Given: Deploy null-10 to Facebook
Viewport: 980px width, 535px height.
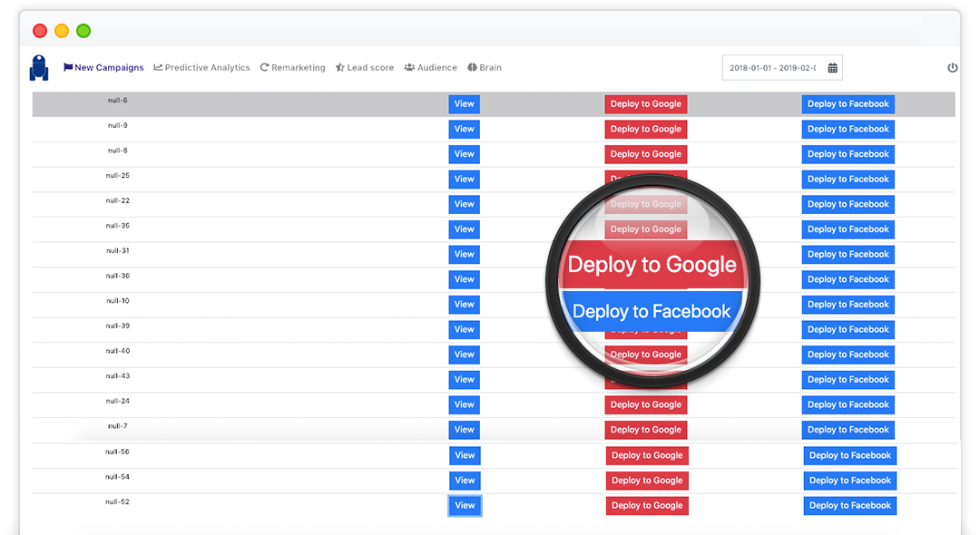Looking at the screenshot, I should click(x=848, y=304).
